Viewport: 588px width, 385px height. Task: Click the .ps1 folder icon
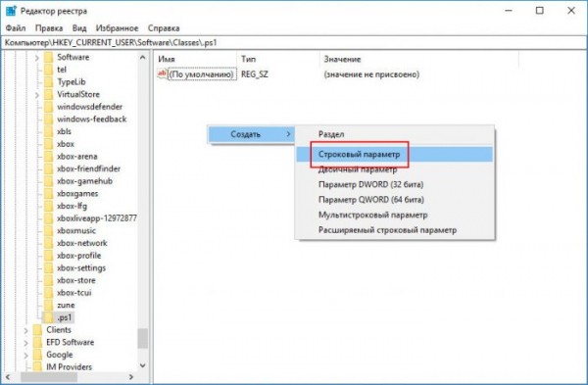pos(48,317)
